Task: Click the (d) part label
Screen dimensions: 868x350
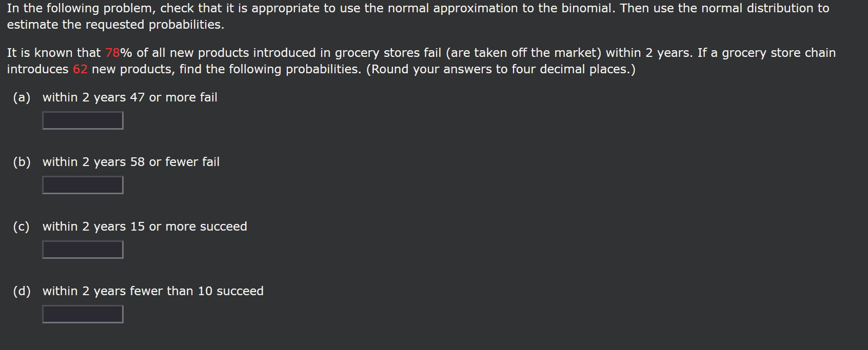Action: pos(22,291)
